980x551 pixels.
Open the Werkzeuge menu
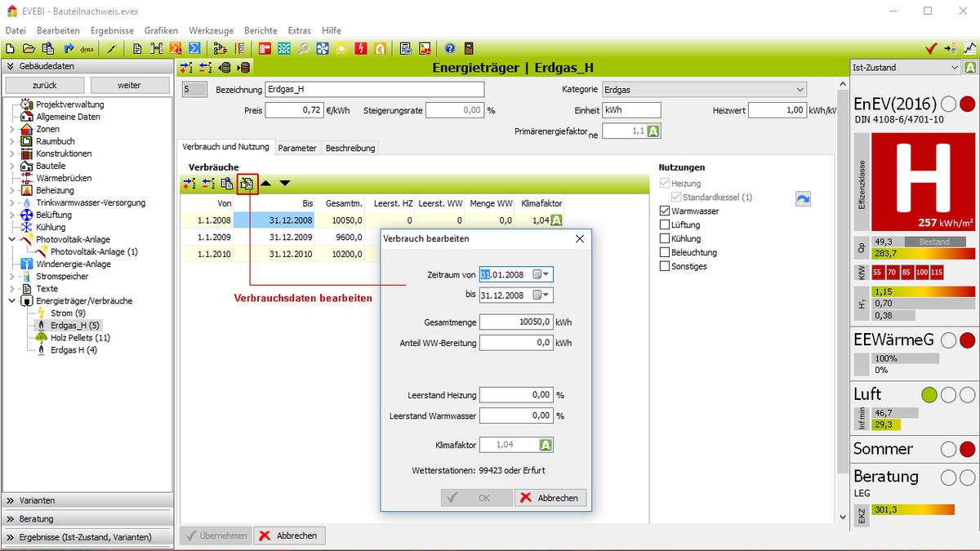click(x=210, y=30)
